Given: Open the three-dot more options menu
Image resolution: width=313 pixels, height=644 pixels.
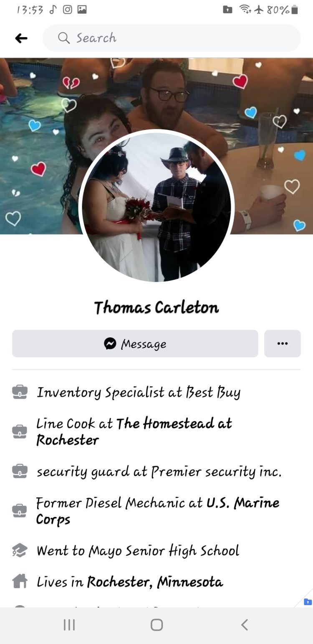Looking at the screenshot, I should pos(283,344).
